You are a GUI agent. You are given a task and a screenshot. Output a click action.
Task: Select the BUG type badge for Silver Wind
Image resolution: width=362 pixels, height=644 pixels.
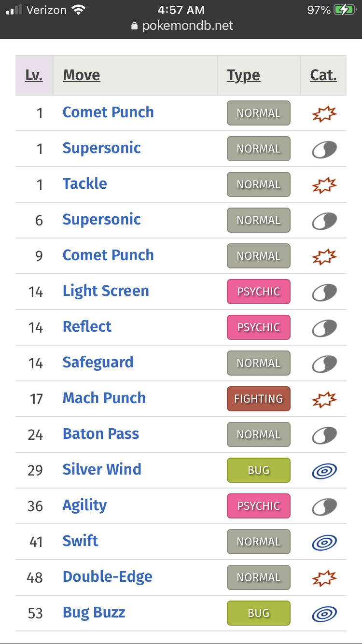[259, 470]
